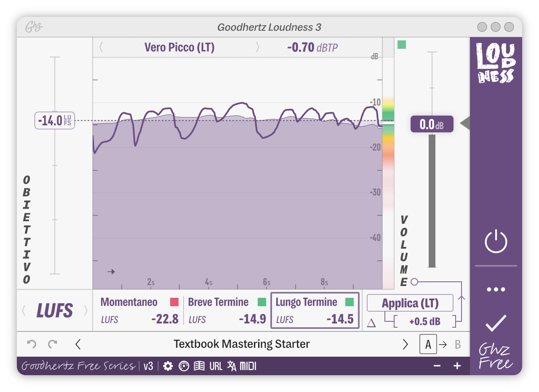Switch to the B preset slot
Viewport: 539px width, 392px height.
coord(457,344)
